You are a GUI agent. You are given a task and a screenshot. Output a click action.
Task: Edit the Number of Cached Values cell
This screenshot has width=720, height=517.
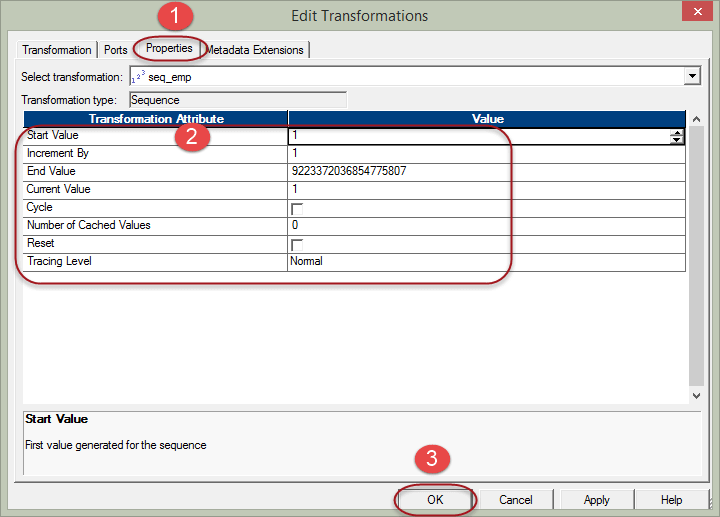coord(486,225)
